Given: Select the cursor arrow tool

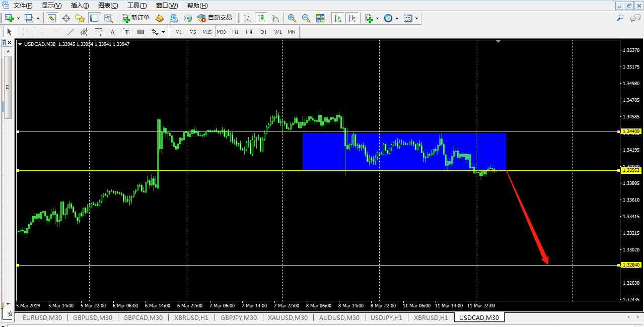Looking at the screenshot, I should pos(9,32).
